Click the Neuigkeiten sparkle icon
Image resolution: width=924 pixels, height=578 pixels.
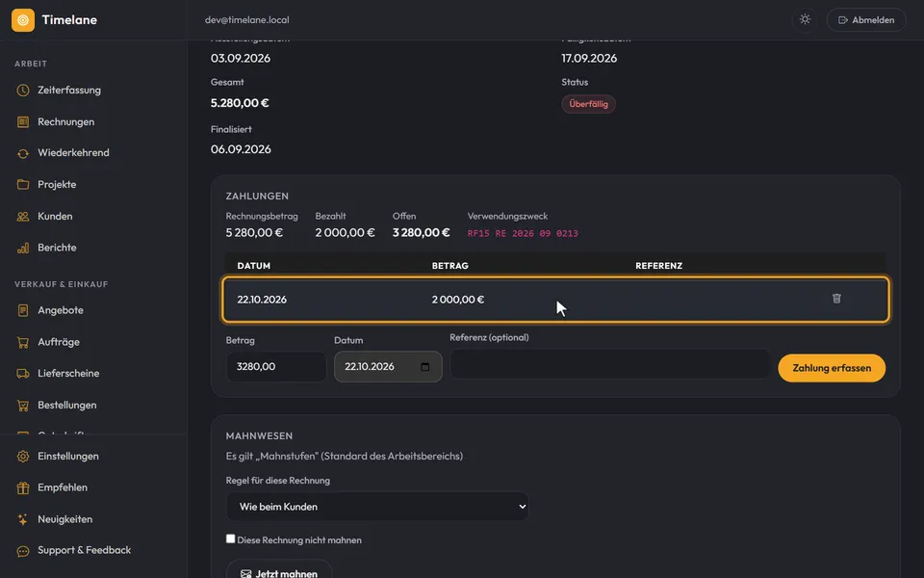pyautogui.click(x=23, y=519)
